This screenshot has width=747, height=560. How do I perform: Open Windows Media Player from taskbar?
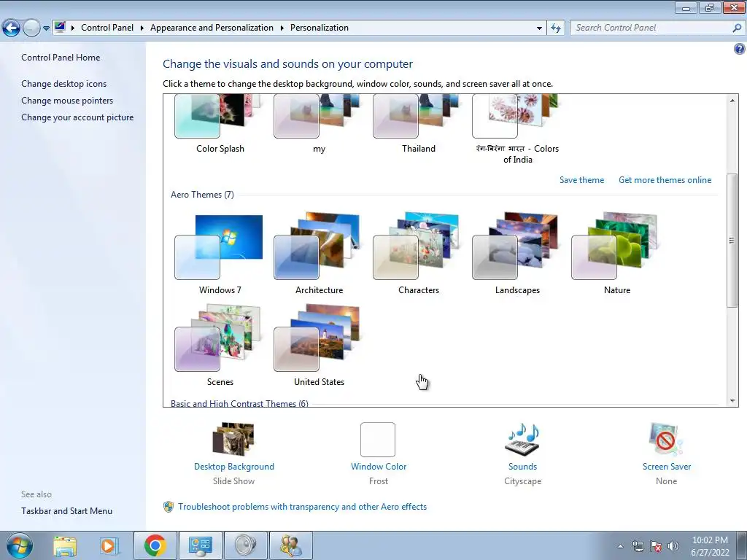click(x=108, y=545)
